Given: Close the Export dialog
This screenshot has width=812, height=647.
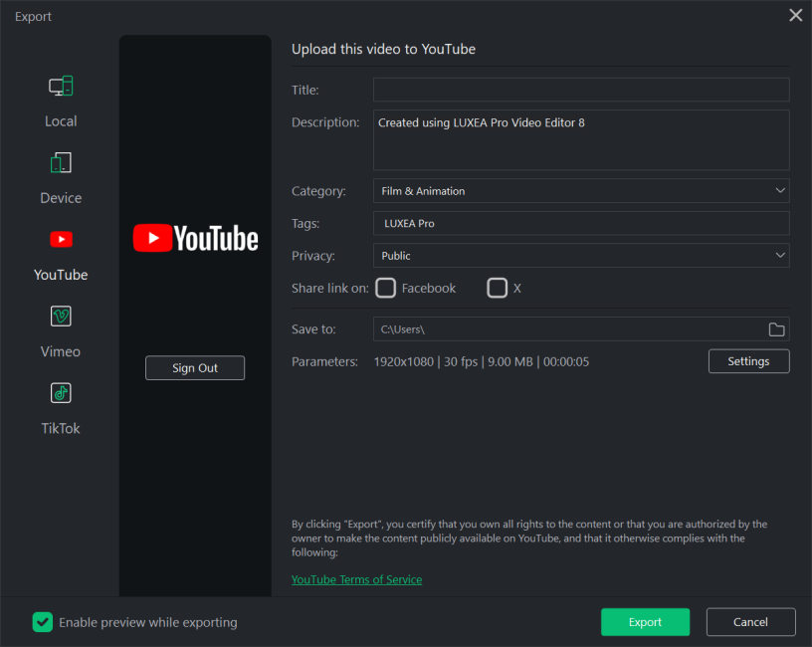Looking at the screenshot, I should (795, 15).
